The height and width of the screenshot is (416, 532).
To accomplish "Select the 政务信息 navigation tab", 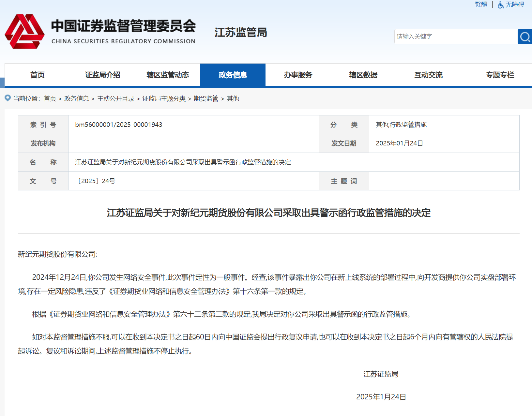I will [x=233, y=75].
